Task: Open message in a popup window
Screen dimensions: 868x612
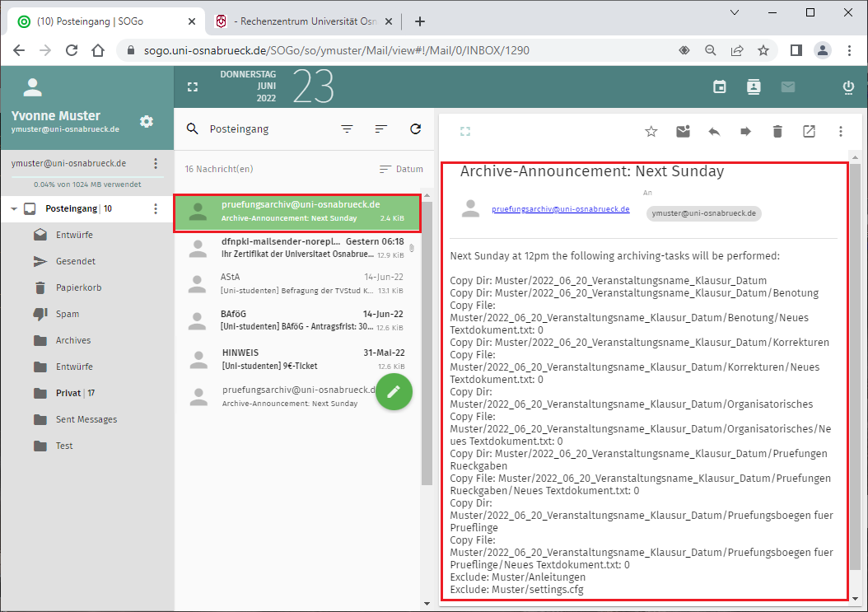Action: click(x=809, y=131)
